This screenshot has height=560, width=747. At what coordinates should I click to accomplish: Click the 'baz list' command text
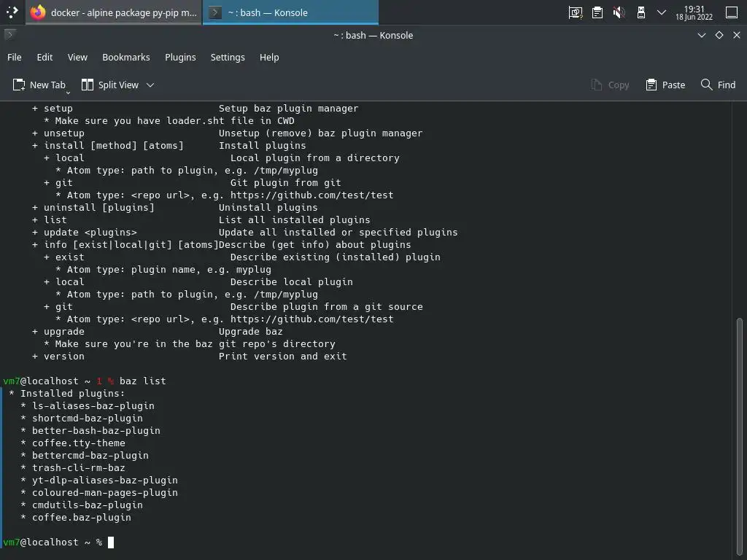pos(143,381)
